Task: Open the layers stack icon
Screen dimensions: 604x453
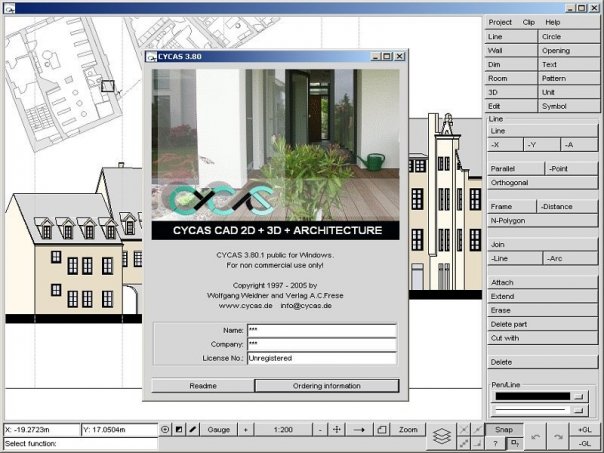Action: point(441,436)
